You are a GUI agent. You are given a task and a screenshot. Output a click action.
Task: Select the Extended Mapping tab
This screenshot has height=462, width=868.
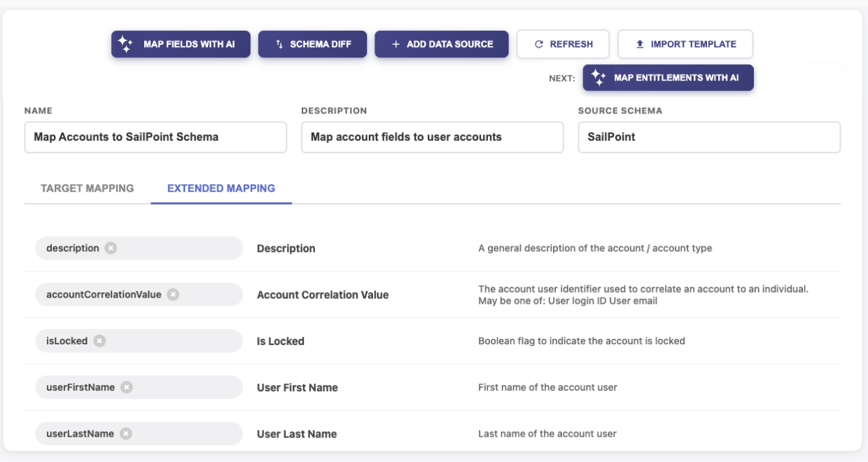[221, 188]
